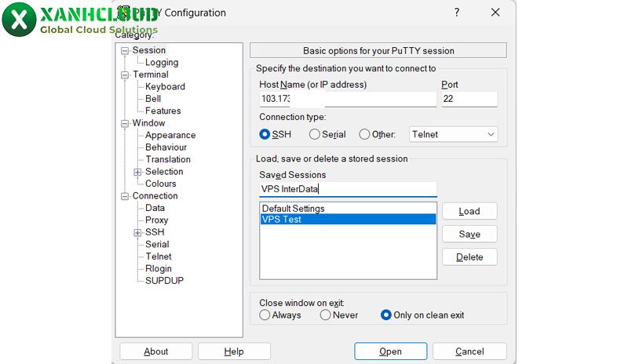This screenshot has height=364, width=628.
Task: Click the title bar help question mark
Action: click(457, 13)
